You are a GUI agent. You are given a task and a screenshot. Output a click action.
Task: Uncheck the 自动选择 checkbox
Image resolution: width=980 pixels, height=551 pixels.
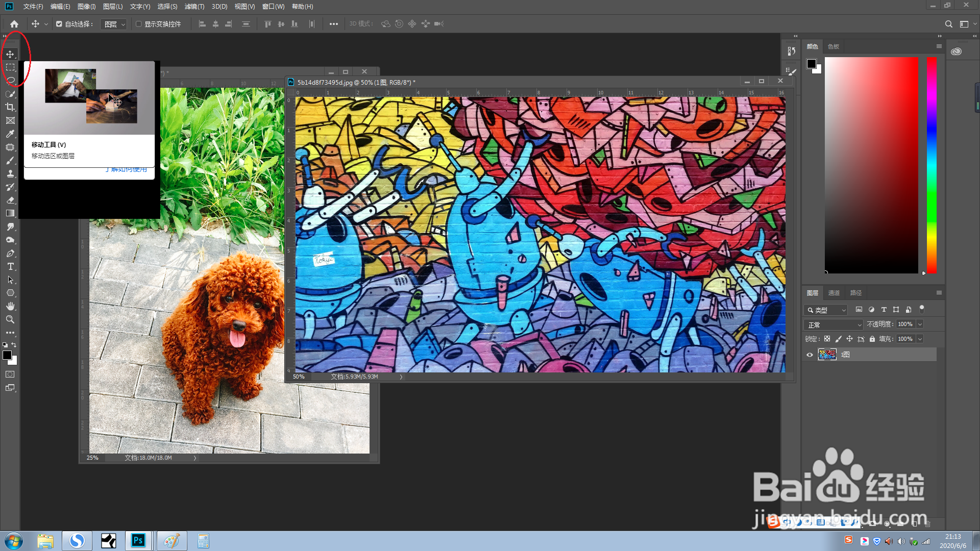(59, 24)
